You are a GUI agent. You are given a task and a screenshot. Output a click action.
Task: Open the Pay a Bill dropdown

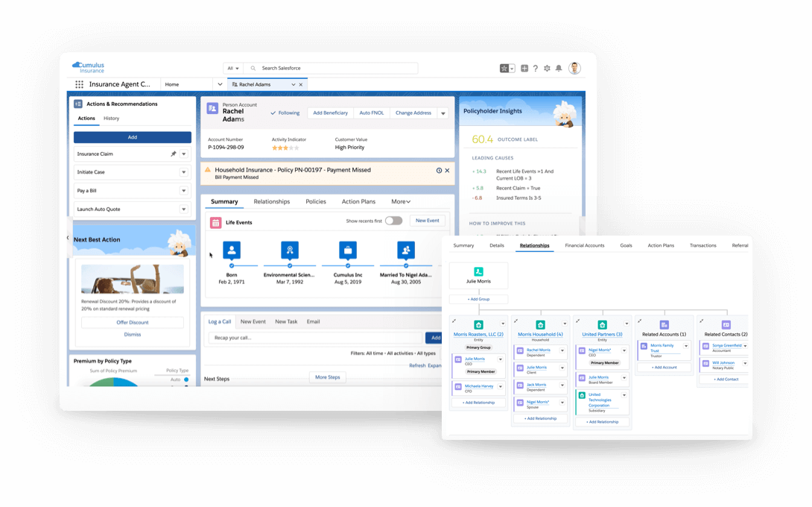click(x=184, y=191)
